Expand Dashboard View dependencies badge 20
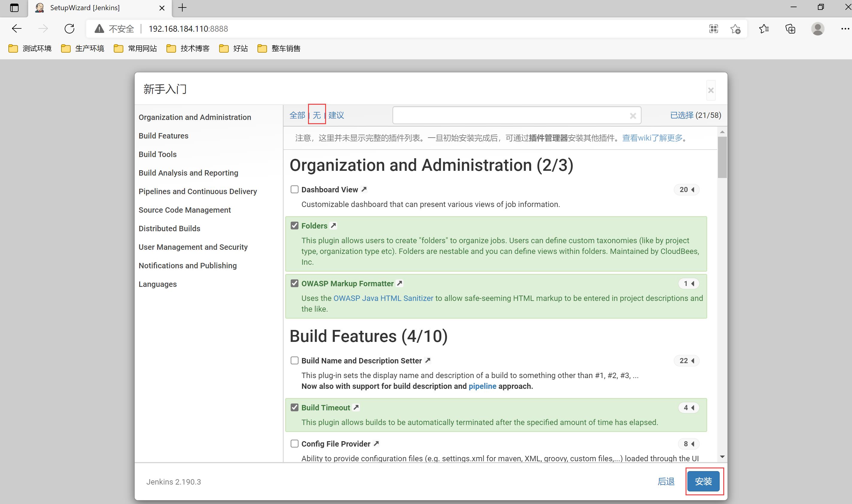Screen dimensions: 852x504 (x=686, y=190)
